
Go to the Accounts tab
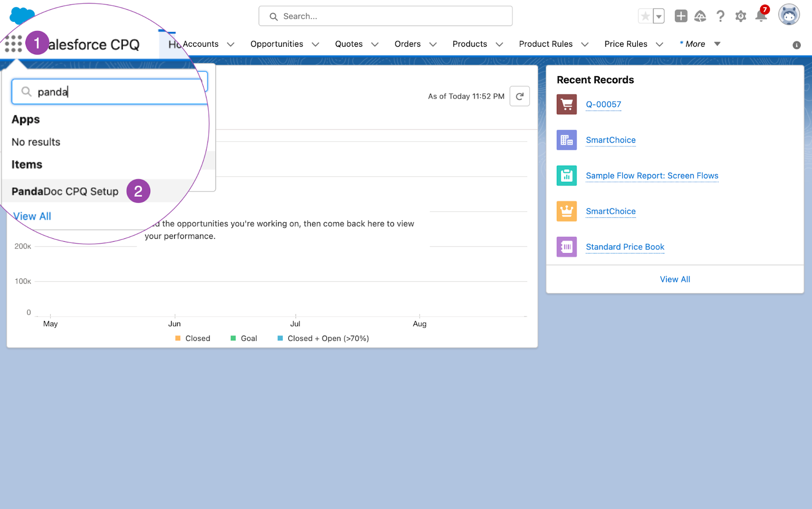(200, 44)
